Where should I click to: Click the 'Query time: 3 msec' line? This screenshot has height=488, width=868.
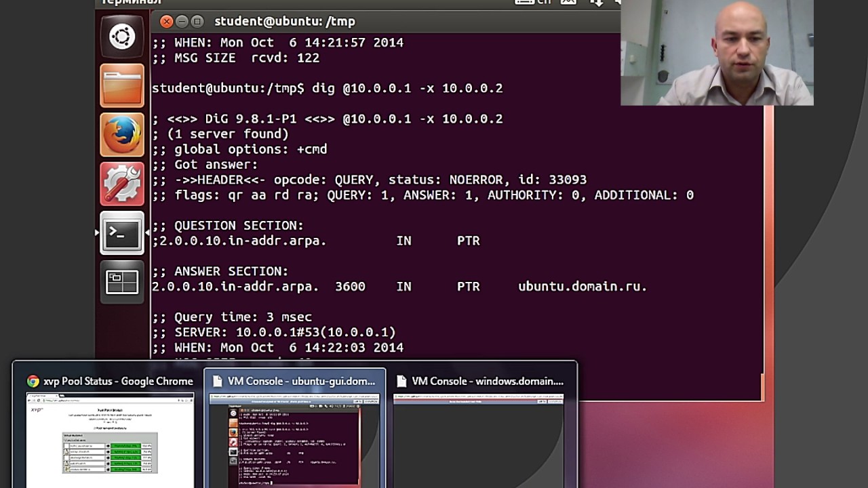coord(232,317)
